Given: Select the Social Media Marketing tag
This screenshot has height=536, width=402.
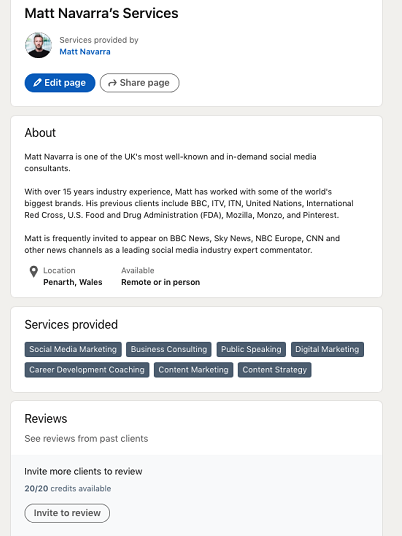Looking at the screenshot, I should 73,349.
